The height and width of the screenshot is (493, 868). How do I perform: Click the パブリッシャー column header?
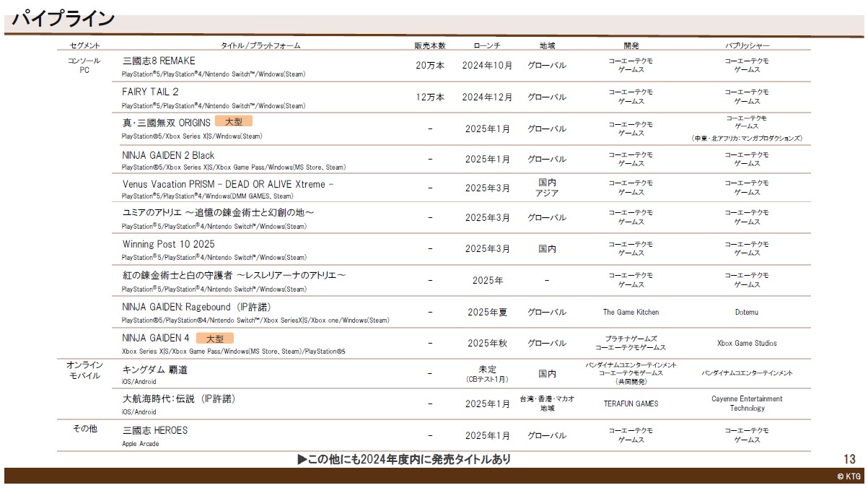tap(747, 45)
